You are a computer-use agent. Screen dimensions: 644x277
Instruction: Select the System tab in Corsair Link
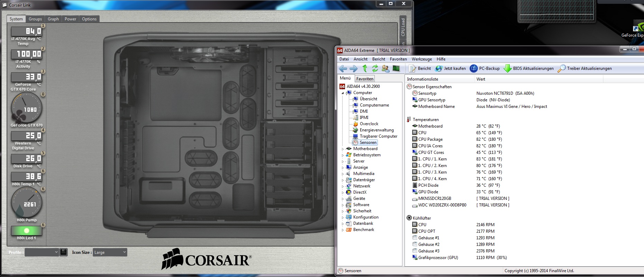(x=16, y=19)
